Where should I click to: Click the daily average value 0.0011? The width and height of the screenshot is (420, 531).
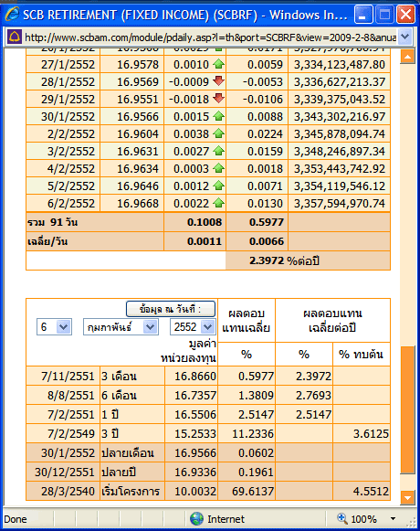(205, 241)
